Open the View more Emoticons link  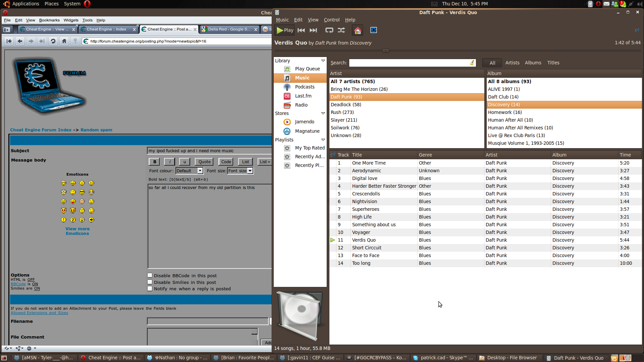pyautogui.click(x=77, y=231)
